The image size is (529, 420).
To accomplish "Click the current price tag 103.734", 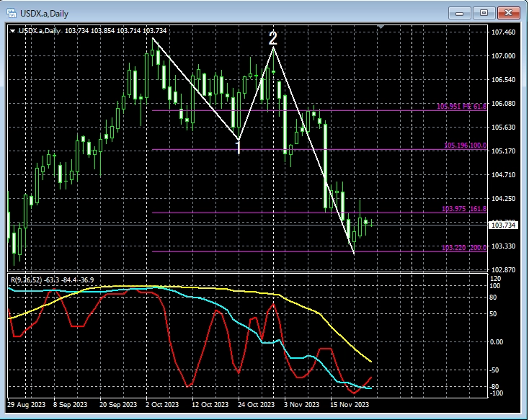I will (502, 225).
